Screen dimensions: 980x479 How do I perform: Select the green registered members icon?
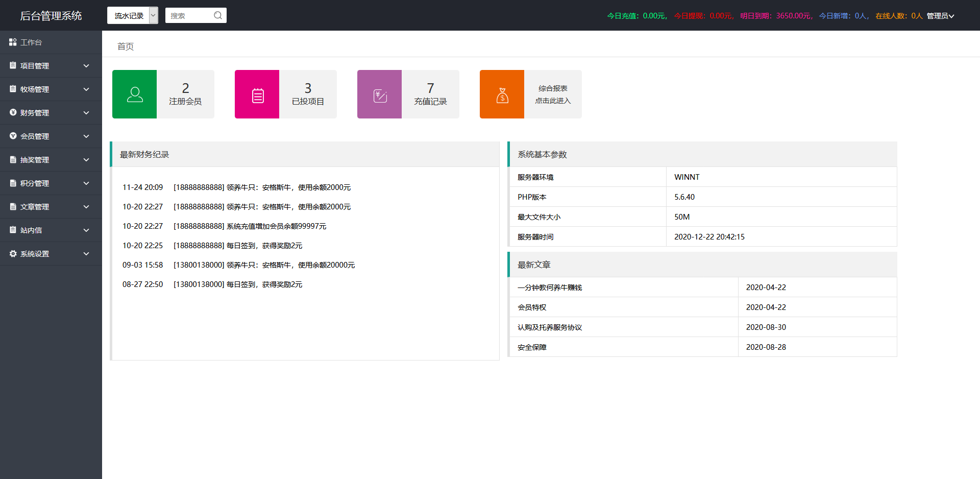coord(134,94)
